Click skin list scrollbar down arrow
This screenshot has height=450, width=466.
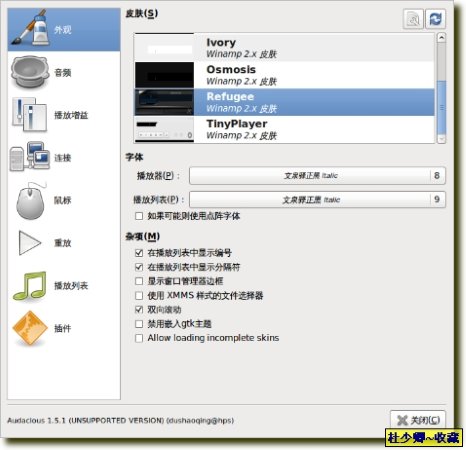(x=441, y=139)
